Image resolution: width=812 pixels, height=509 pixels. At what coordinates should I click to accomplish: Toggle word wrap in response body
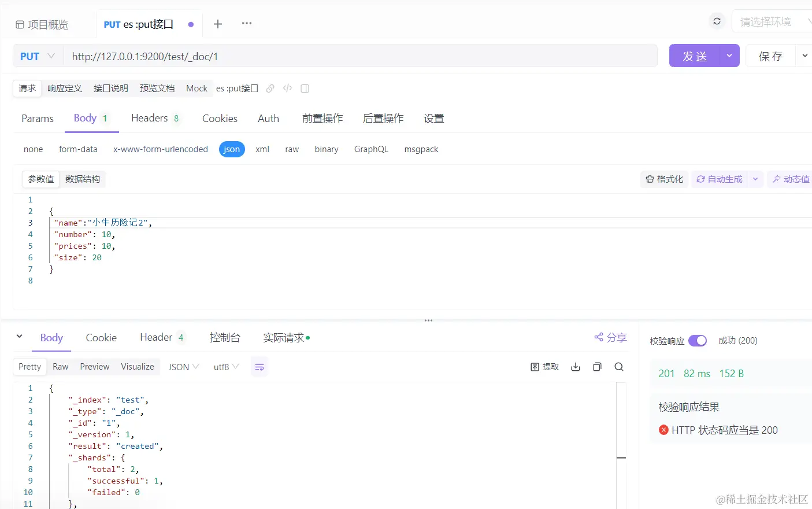tap(259, 367)
